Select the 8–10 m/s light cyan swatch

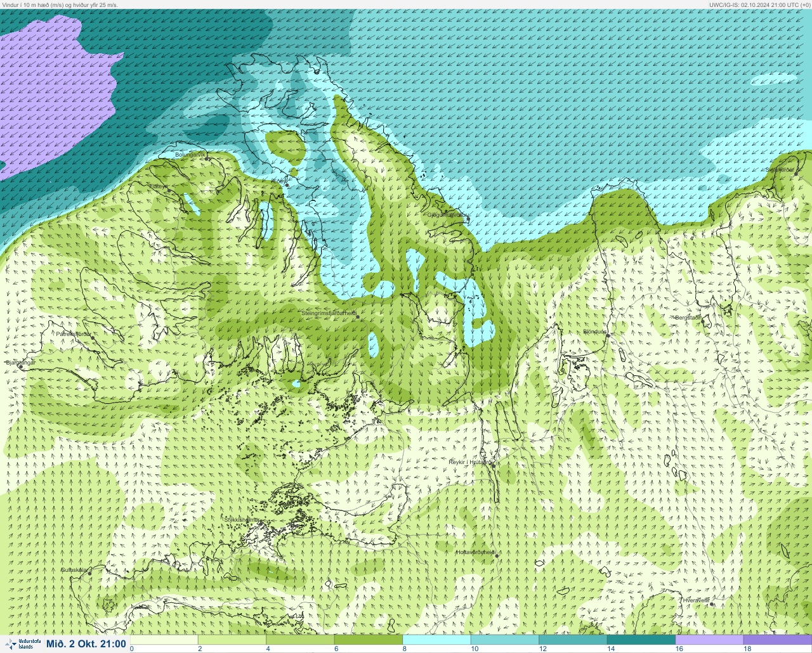click(437, 640)
